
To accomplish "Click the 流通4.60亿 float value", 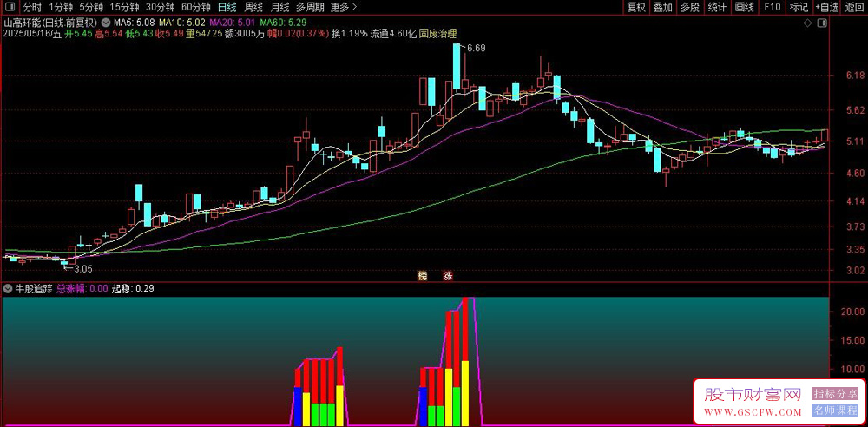I will 393,33.
